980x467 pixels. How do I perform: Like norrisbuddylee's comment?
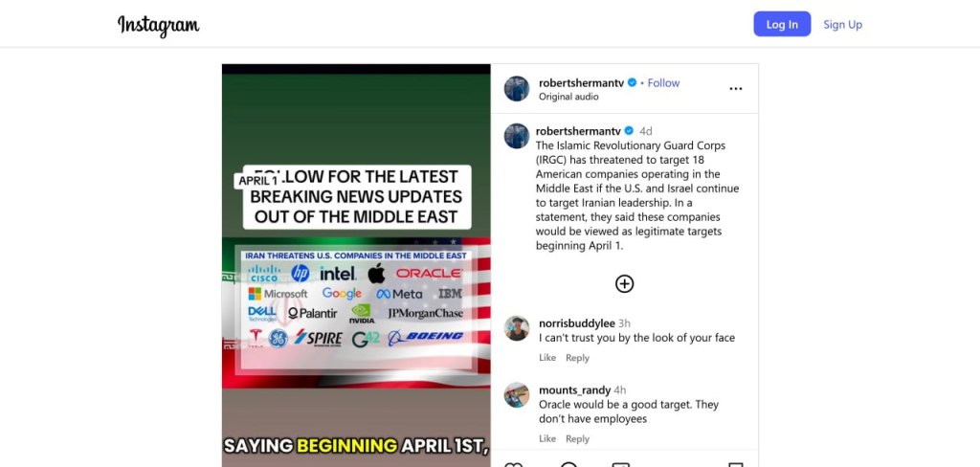coord(547,358)
